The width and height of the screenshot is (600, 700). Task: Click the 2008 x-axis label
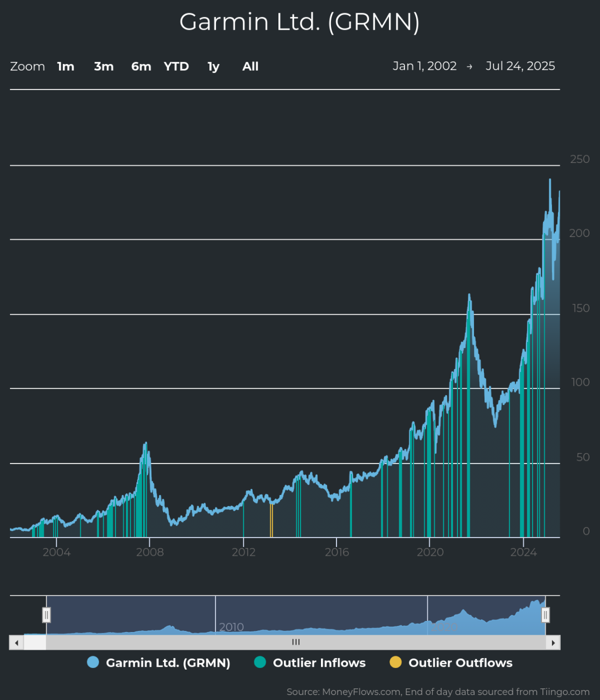[x=150, y=552]
